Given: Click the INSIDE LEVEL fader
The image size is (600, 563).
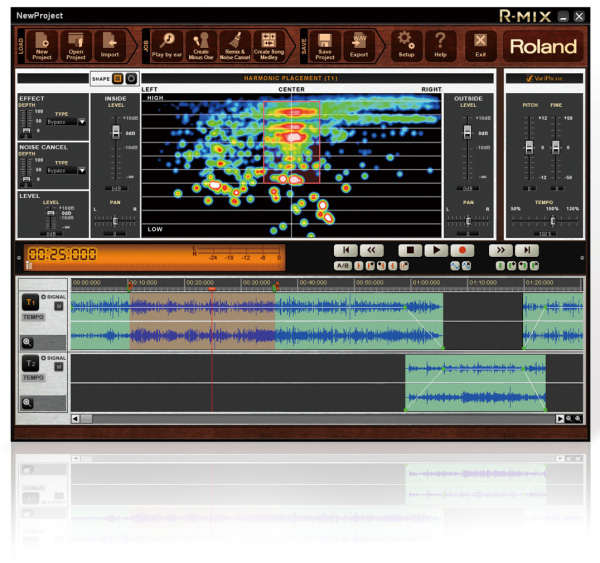Looking at the screenshot, I should (x=116, y=132).
